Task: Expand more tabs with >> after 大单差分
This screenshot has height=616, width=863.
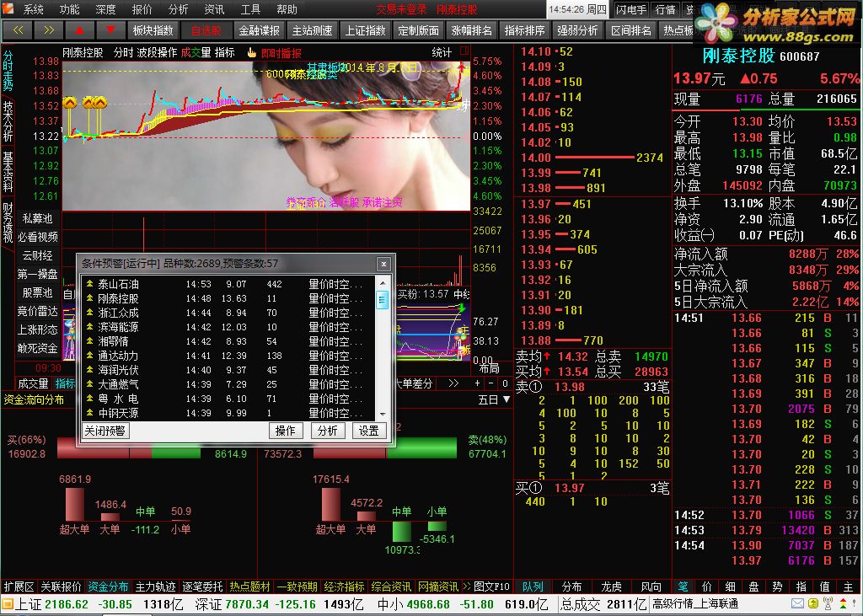Action: tap(453, 383)
